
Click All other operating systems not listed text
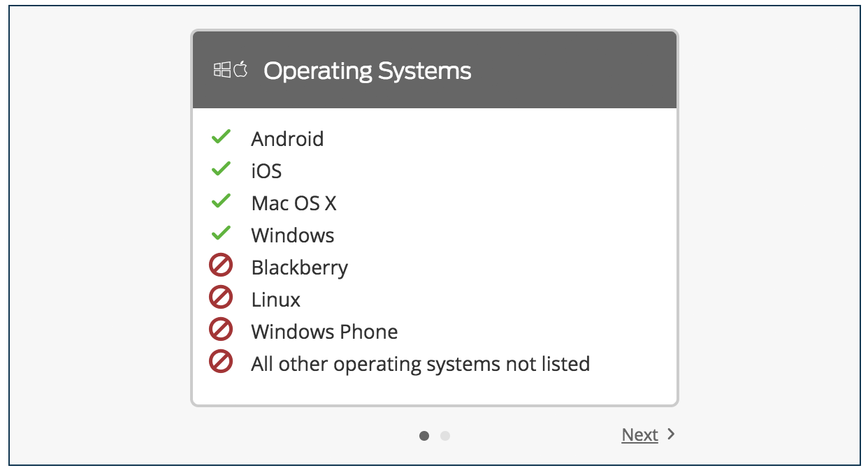pyautogui.click(x=421, y=364)
